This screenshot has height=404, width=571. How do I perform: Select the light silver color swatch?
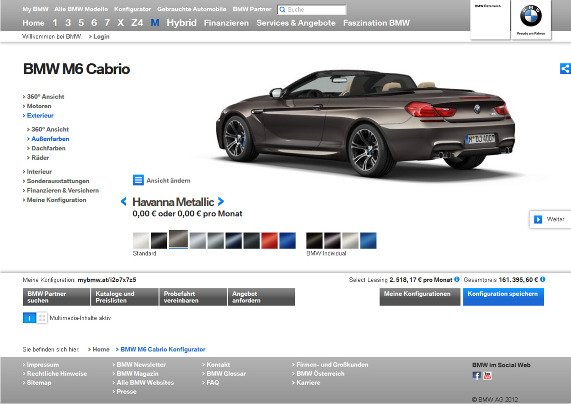pos(198,241)
